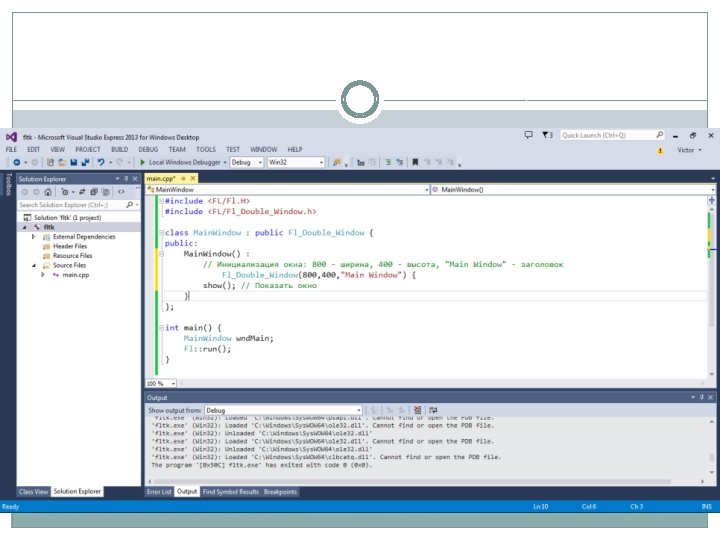The width and height of the screenshot is (720, 540).
Task: Open the Find in Files toolbar icon
Action: coord(337,162)
